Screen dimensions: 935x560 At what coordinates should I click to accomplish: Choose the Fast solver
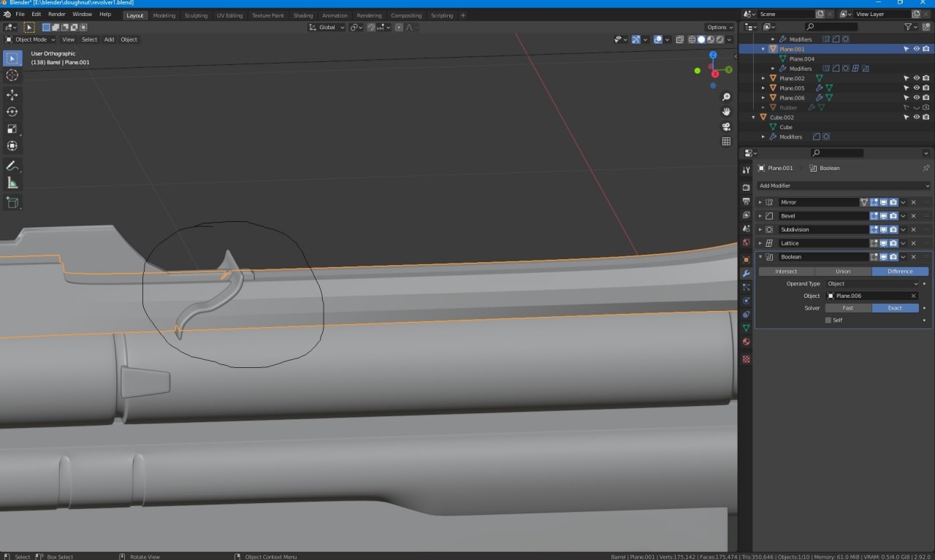point(848,307)
